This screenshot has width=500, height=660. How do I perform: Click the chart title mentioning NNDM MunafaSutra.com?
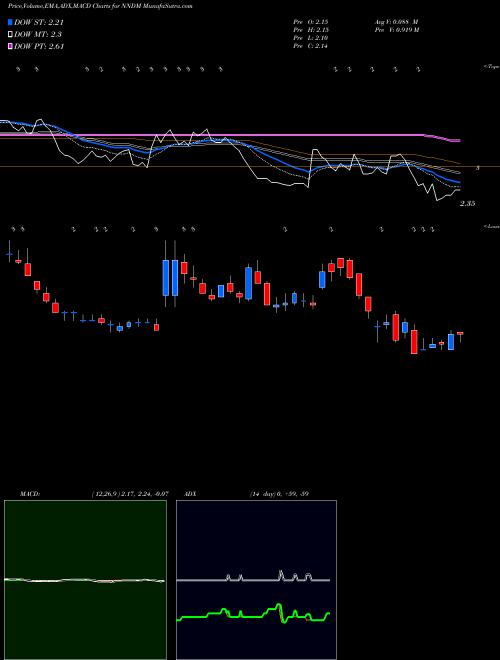pyautogui.click(x=101, y=6)
